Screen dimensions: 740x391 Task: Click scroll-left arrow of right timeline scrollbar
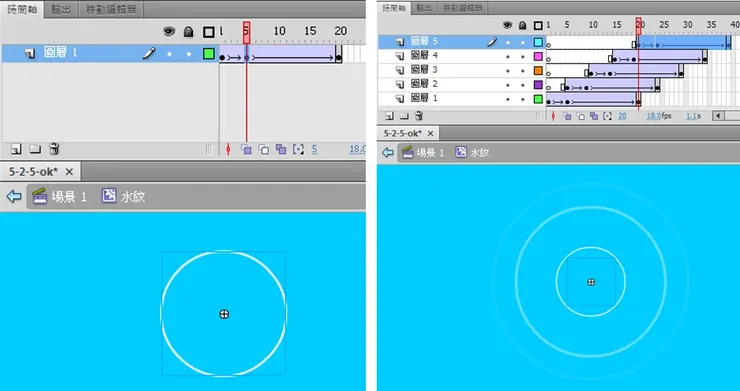(718, 116)
